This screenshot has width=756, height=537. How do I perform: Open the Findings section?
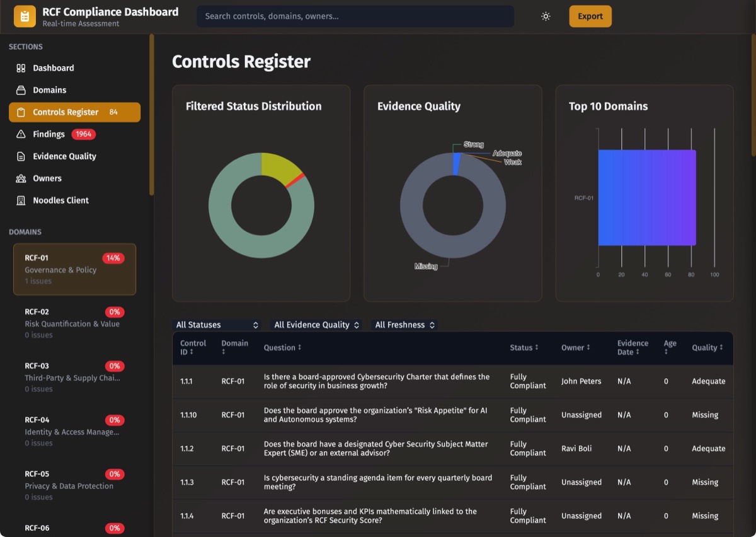point(49,134)
